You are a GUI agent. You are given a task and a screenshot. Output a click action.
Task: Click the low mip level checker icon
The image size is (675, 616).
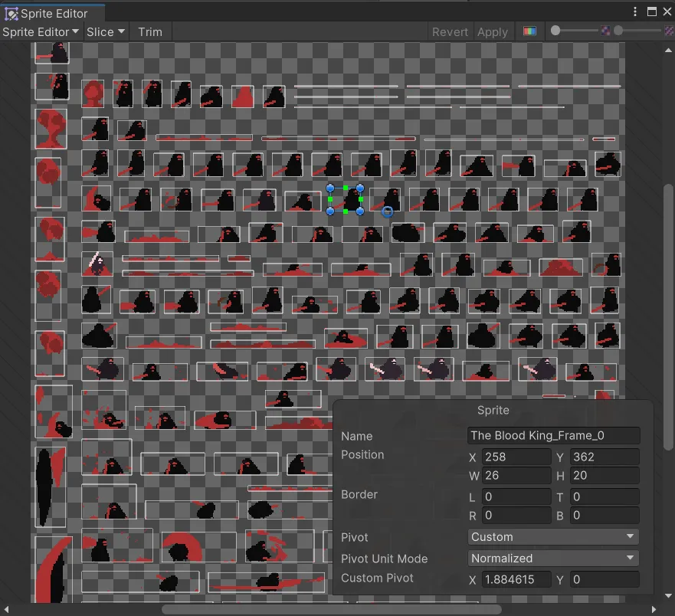point(605,31)
